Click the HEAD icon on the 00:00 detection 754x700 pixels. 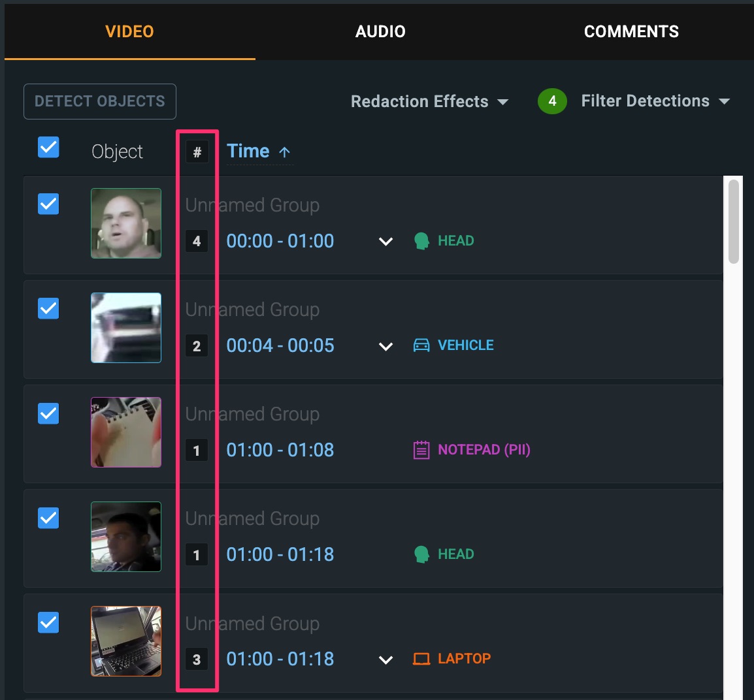[421, 241]
